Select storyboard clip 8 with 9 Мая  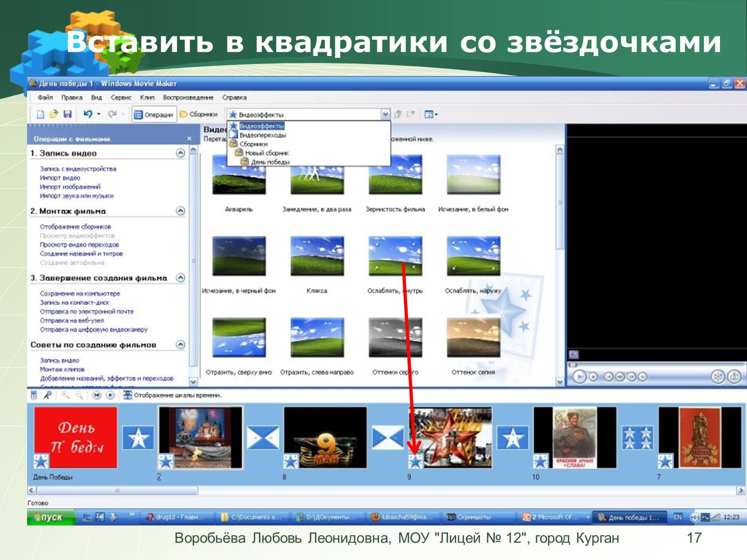coord(325,438)
